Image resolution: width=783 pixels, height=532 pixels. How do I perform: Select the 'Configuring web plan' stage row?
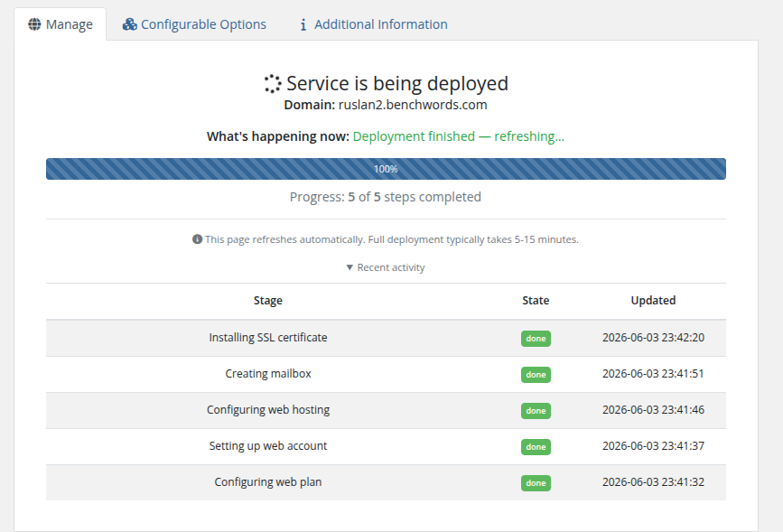(386, 482)
